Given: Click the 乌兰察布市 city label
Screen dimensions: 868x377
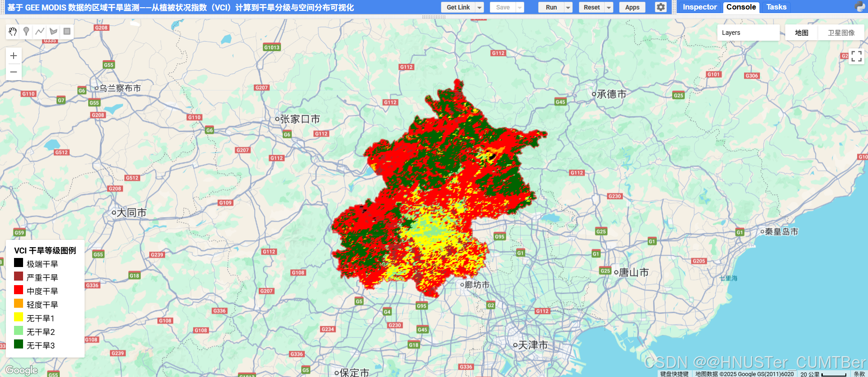Looking at the screenshot, I should tap(120, 88).
